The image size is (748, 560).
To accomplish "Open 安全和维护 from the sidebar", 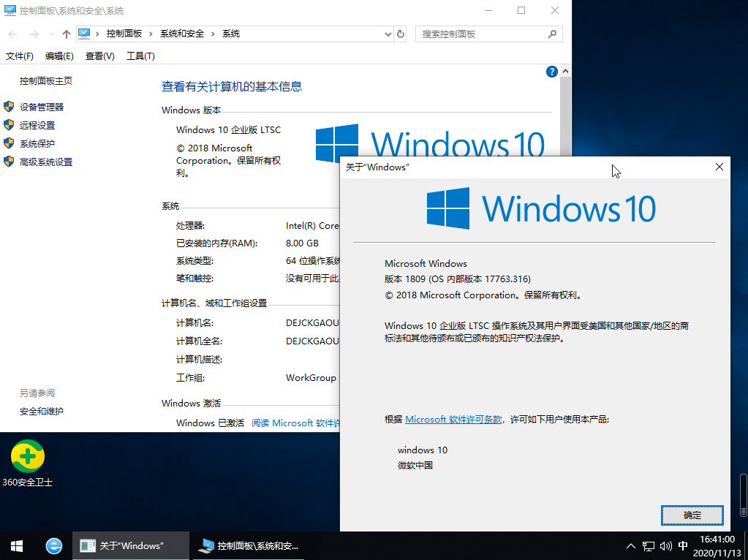I will tap(42, 410).
